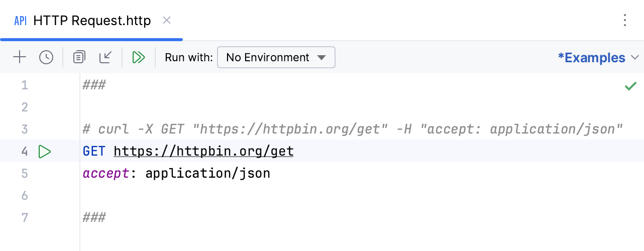Click the accept header name
Image resolution: width=644 pixels, height=251 pixels.
click(106, 173)
